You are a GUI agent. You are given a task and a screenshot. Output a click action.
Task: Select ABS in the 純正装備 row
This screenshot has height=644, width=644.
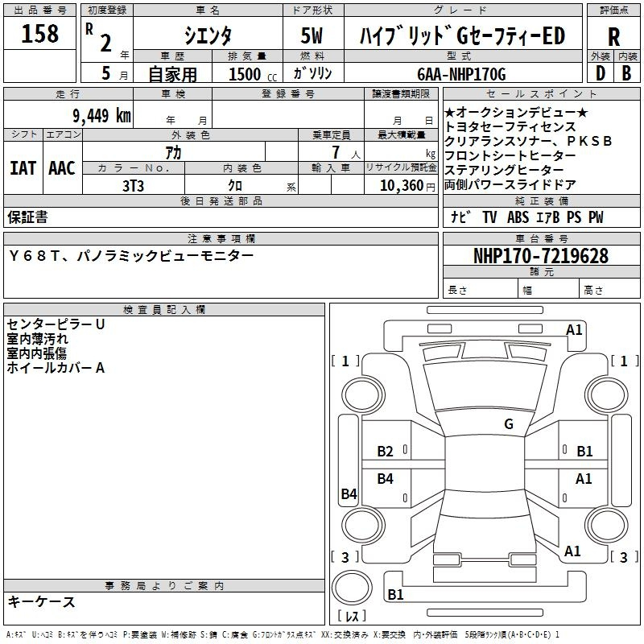(x=518, y=217)
